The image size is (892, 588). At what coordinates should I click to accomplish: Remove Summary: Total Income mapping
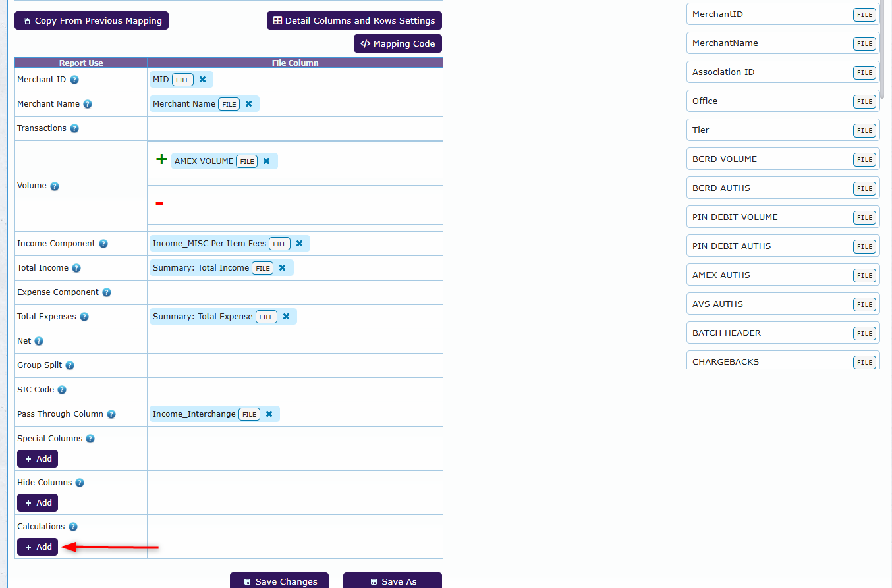[x=282, y=268]
